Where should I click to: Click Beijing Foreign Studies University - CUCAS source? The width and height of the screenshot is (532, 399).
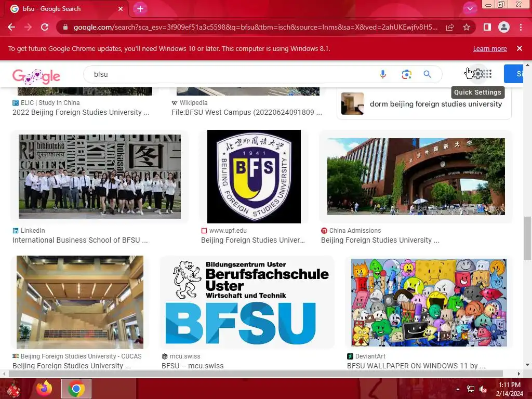81,356
